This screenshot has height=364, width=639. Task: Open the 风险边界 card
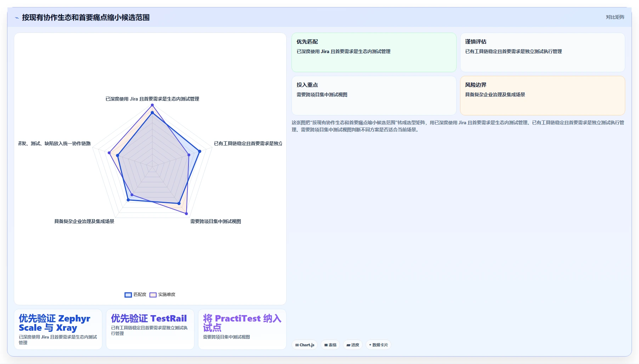[542, 96]
